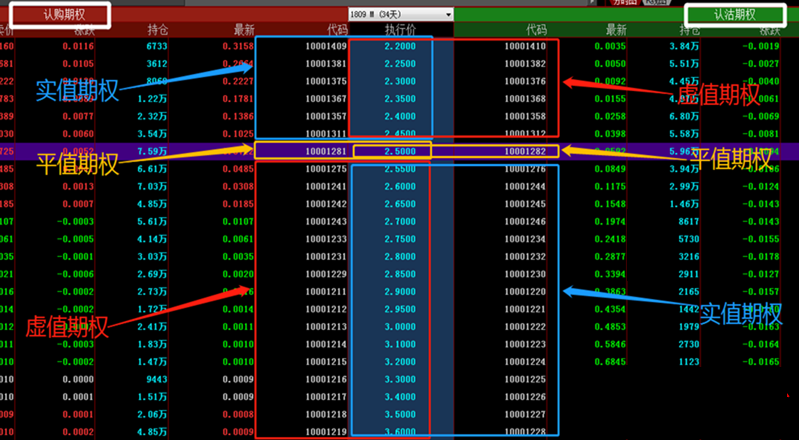The height and width of the screenshot is (443, 800).
Task: Click call change value 0.0116
Action: point(78,46)
